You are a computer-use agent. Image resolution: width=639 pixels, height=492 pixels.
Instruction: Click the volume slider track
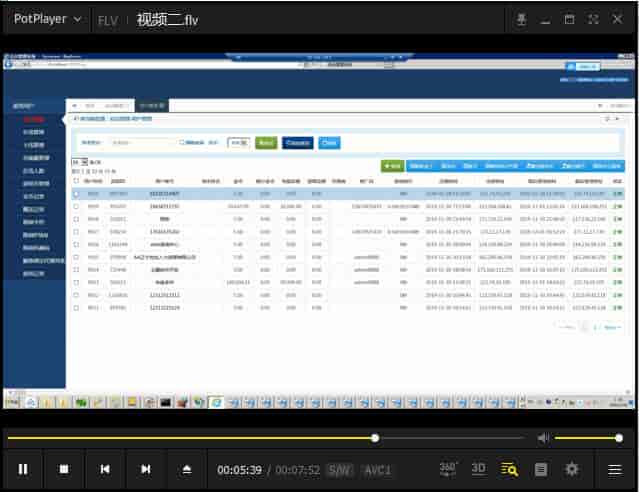click(x=588, y=438)
